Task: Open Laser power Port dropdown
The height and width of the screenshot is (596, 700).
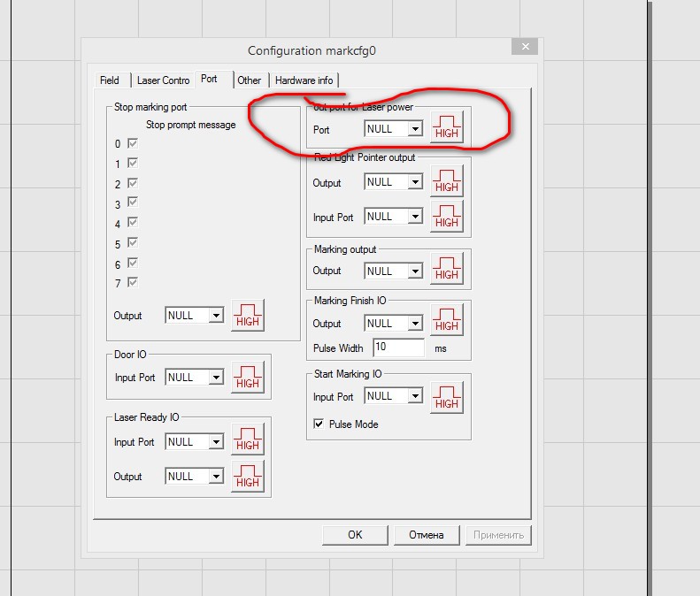Action: pos(414,129)
